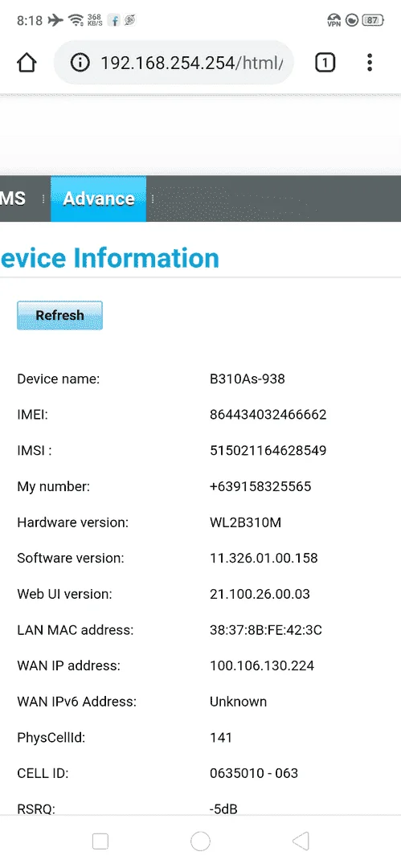Tap the Android recent apps square button
This screenshot has width=401, height=868.
(x=100, y=841)
